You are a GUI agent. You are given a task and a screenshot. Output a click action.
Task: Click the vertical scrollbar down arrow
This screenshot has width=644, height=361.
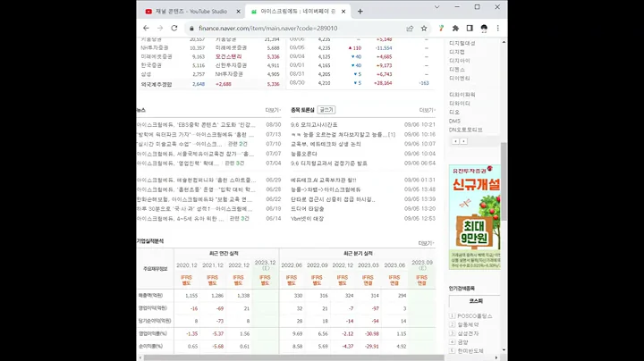(504, 350)
